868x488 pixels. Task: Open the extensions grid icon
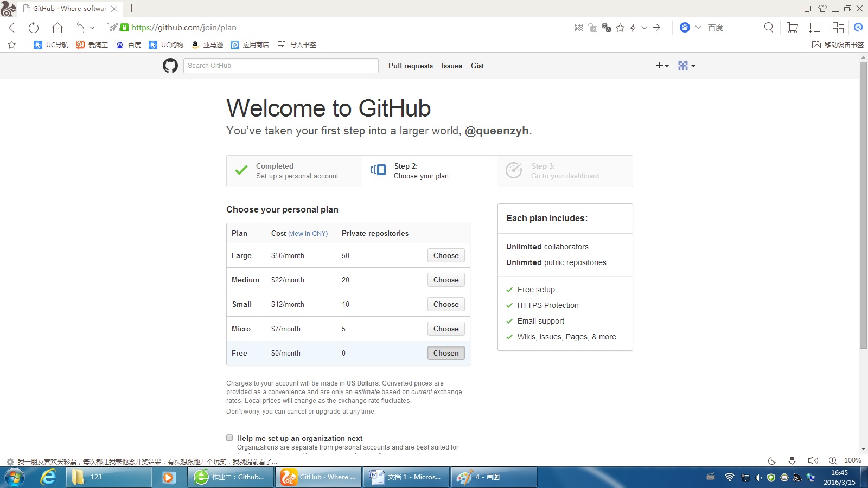(x=838, y=28)
